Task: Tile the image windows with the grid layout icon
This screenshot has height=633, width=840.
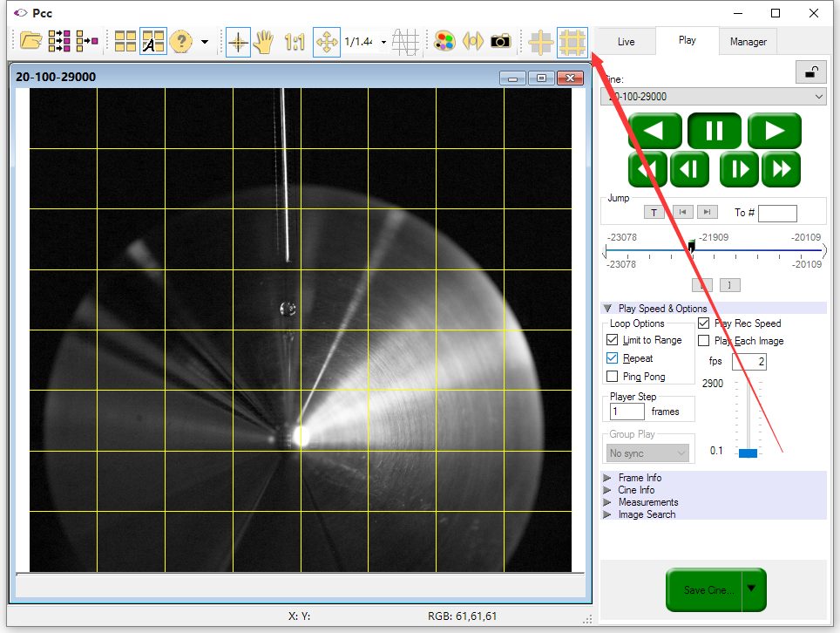Action: point(125,41)
